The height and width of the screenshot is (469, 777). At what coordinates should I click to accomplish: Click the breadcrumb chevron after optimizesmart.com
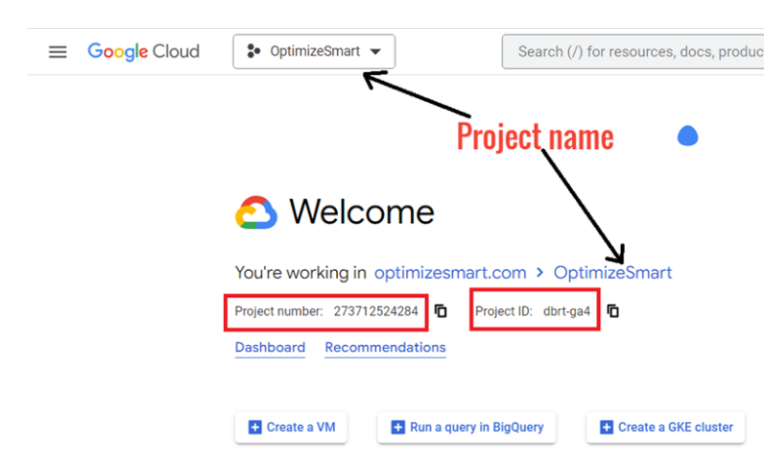click(x=540, y=272)
